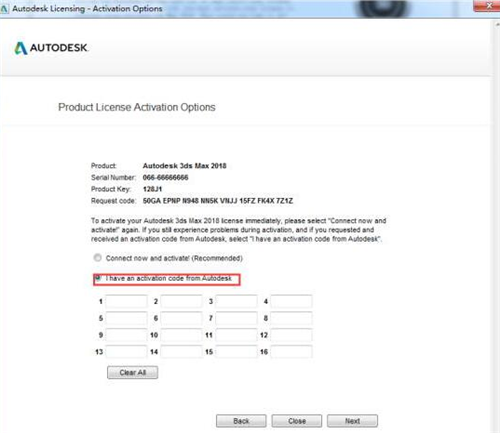Click the Autodesk Licensing title bar icon
Viewport: 500px width, 433px height.
5,9
